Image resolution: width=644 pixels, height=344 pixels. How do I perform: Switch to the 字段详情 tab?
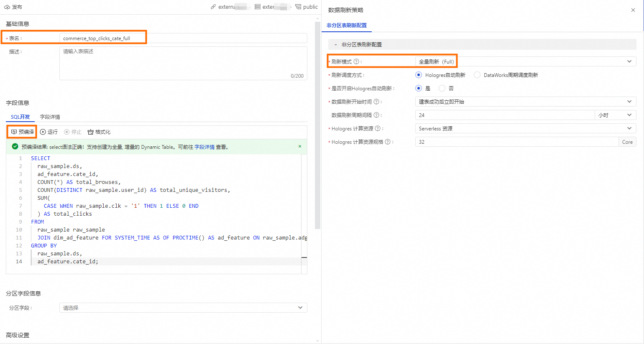(50, 117)
